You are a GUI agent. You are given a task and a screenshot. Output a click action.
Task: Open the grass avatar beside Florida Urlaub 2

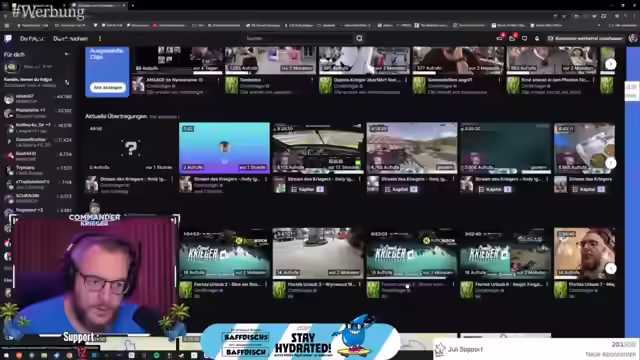(186, 290)
